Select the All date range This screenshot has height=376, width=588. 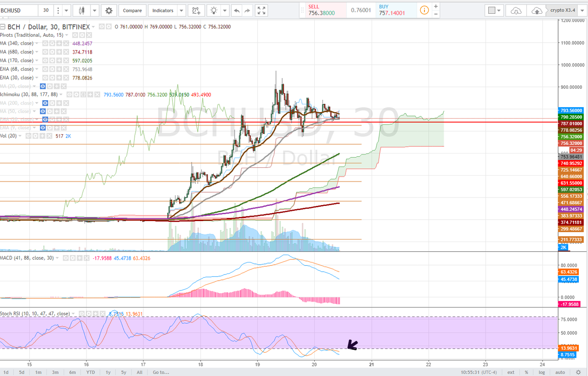(140, 372)
